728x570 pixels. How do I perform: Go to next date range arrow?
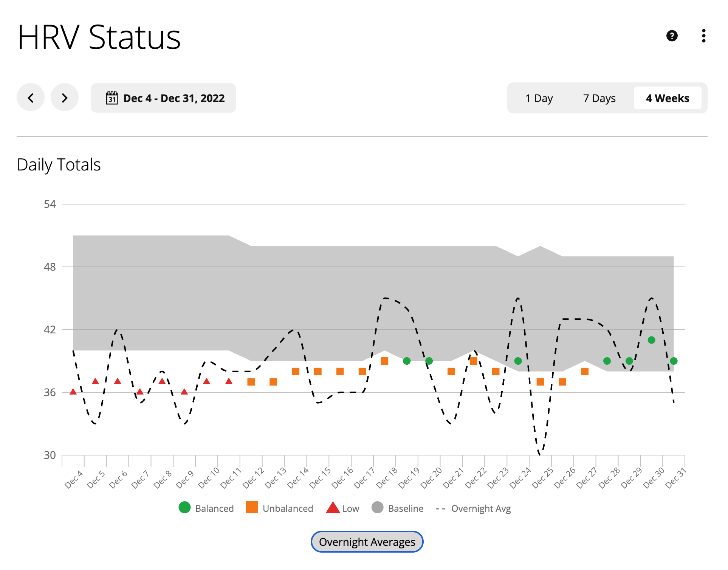pyautogui.click(x=65, y=98)
